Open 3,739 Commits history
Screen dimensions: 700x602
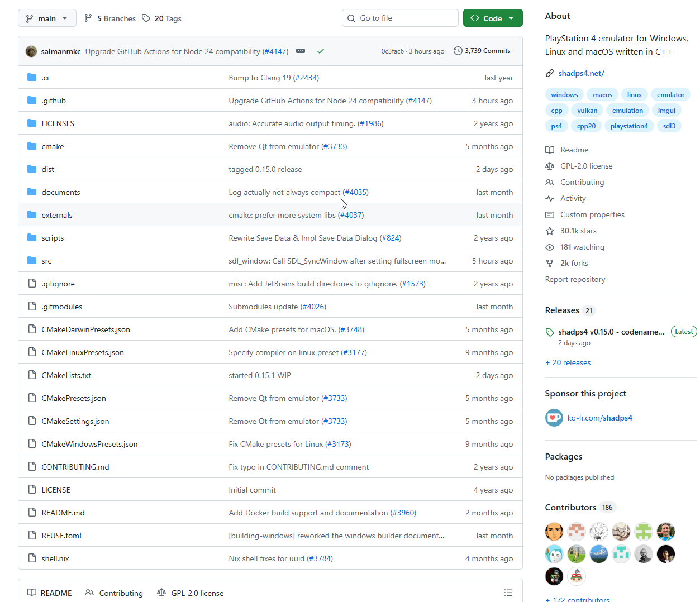(482, 51)
